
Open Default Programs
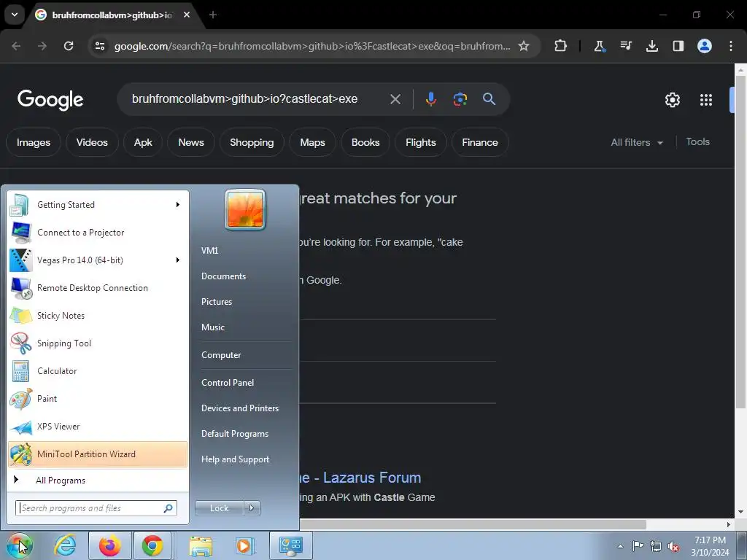coord(235,434)
